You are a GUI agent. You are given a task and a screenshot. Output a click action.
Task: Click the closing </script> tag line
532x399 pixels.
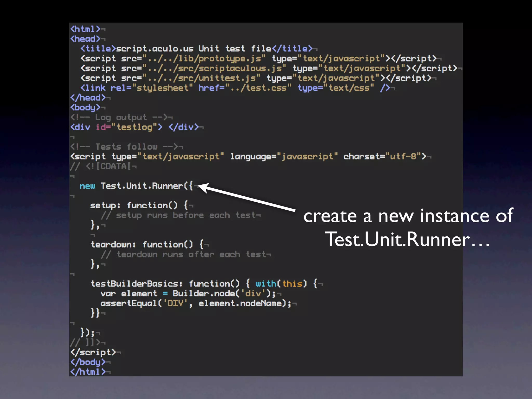coord(93,352)
